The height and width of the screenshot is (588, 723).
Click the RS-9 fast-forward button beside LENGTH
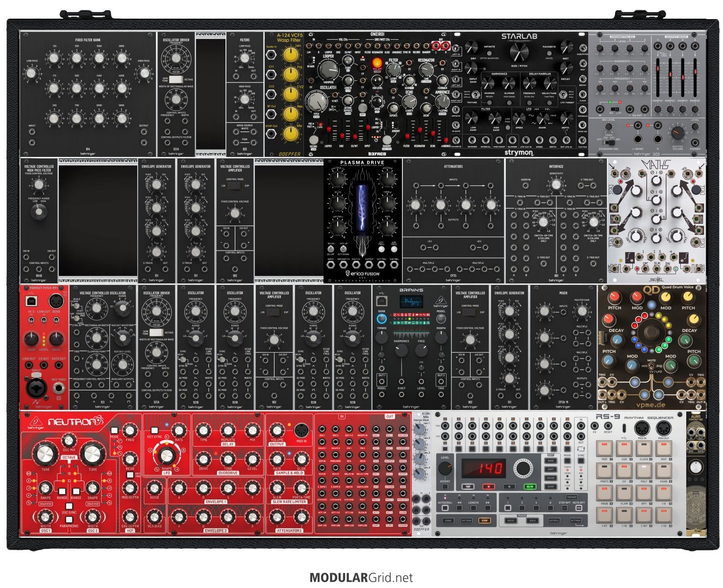488,508
